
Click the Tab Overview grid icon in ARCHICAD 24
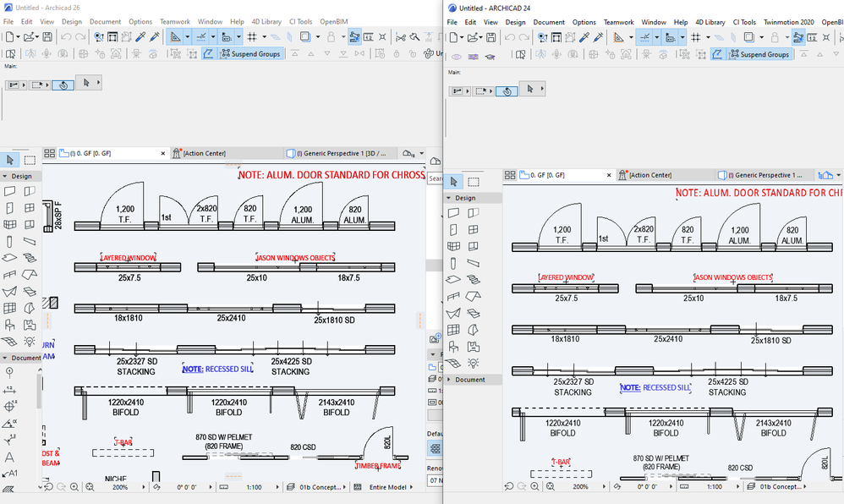(x=510, y=175)
